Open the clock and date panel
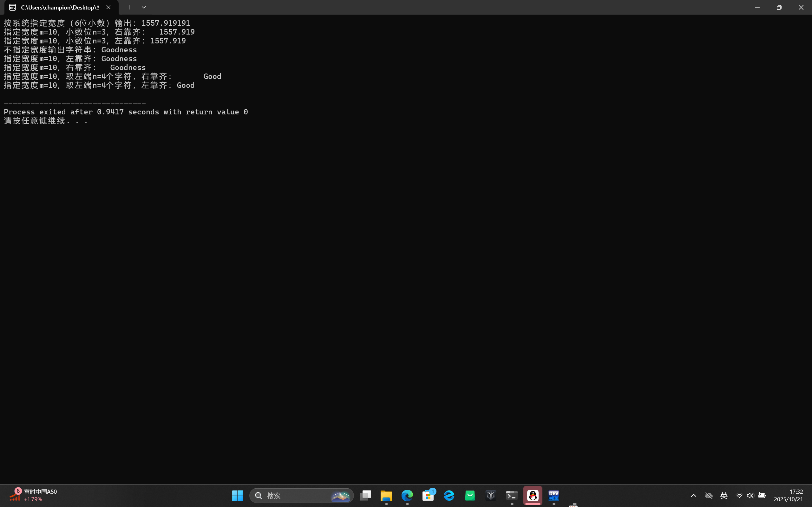This screenshot has height=507, width=812. tap(788, 495)
